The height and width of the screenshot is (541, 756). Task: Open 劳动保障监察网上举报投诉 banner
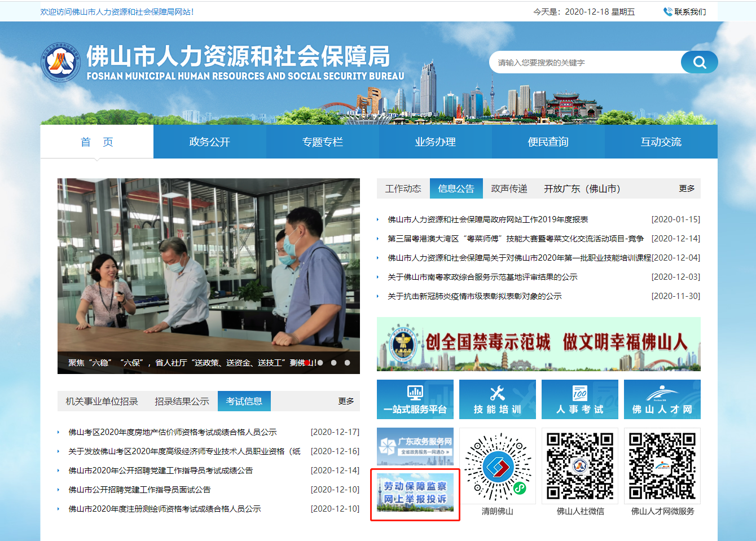coord(415,492)
